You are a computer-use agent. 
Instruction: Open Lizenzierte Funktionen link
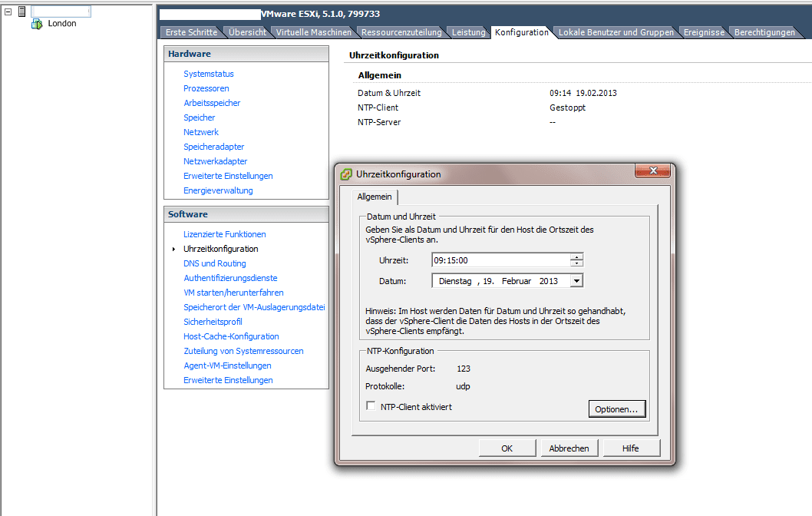point(225,234)
